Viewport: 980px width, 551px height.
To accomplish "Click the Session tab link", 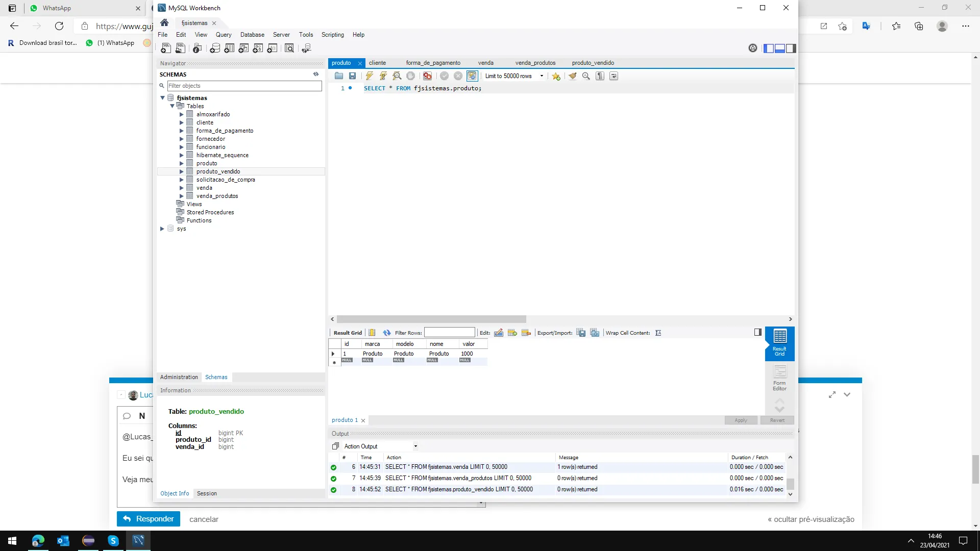I will [x=207, y=493].
